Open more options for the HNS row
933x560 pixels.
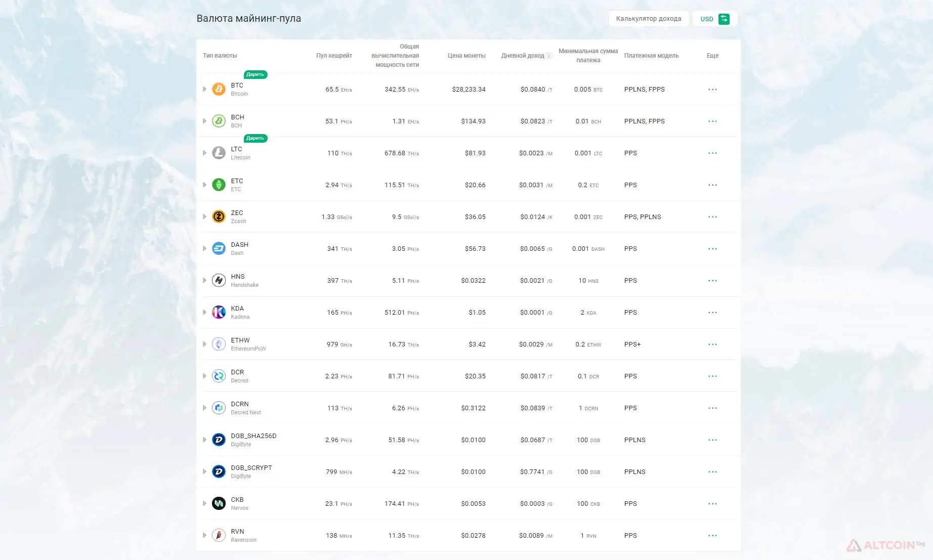(712, 281)
